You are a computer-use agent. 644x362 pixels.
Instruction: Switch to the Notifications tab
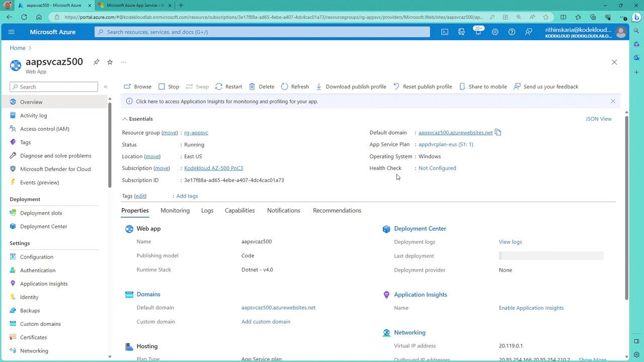coord(284,210)
